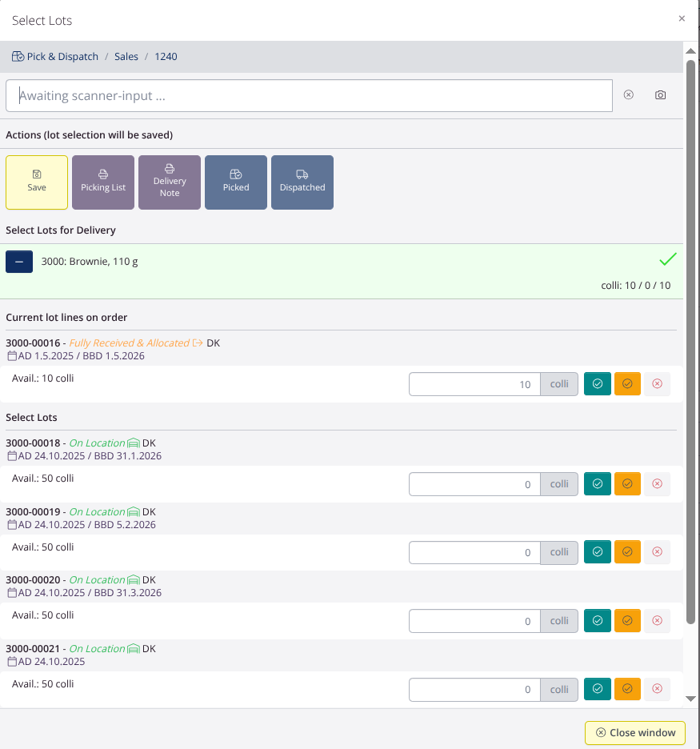Collapse the 3000: Brownie, 110 g section
The image size is (700, 749).
(x=19, y=262)
